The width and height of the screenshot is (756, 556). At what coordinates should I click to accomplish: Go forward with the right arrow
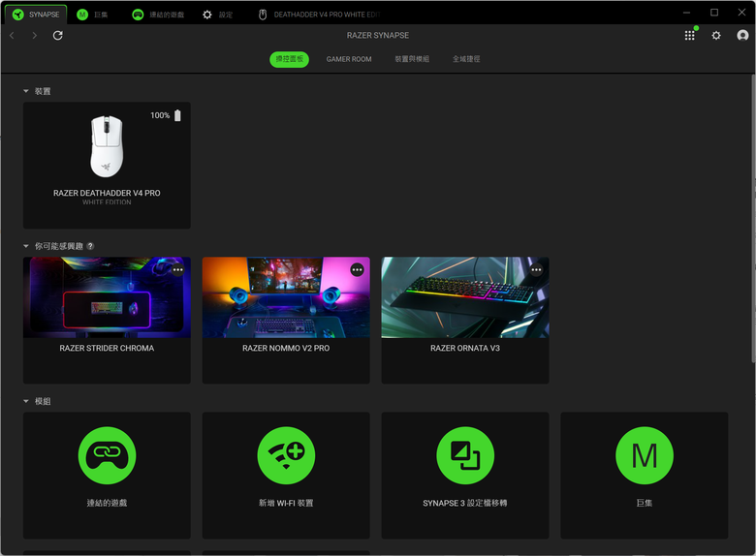[34, 35]
